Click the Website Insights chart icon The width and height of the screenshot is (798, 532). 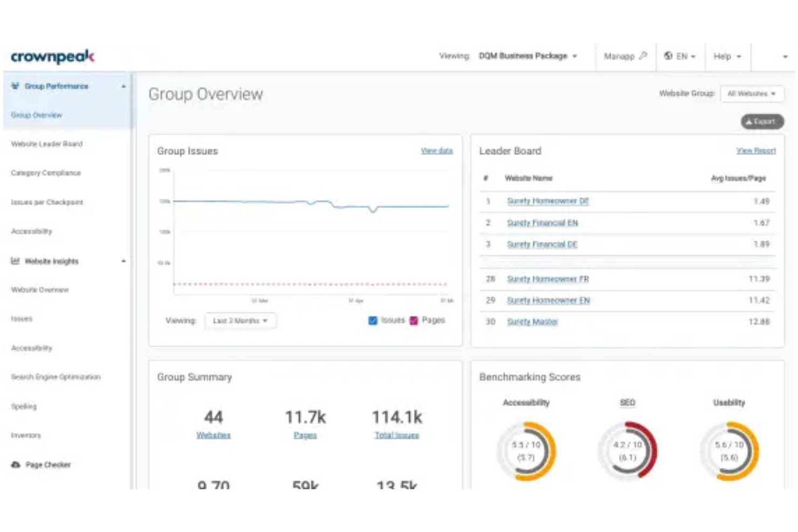pos(15,261)
